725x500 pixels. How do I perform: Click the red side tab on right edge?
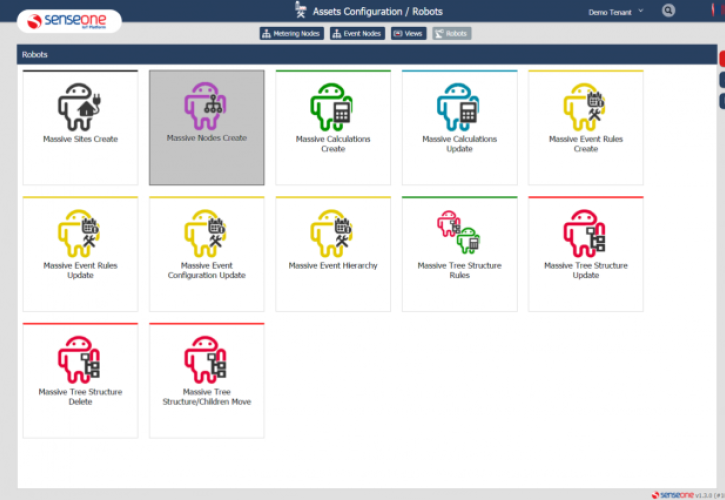pos(721,58)
